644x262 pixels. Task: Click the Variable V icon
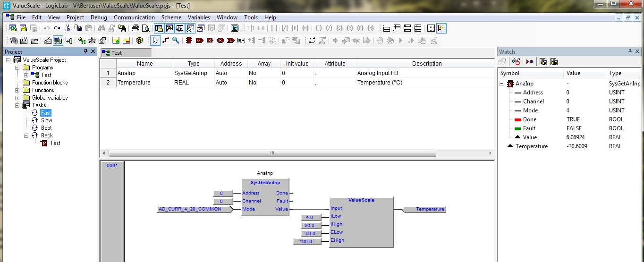pos(199,41)
